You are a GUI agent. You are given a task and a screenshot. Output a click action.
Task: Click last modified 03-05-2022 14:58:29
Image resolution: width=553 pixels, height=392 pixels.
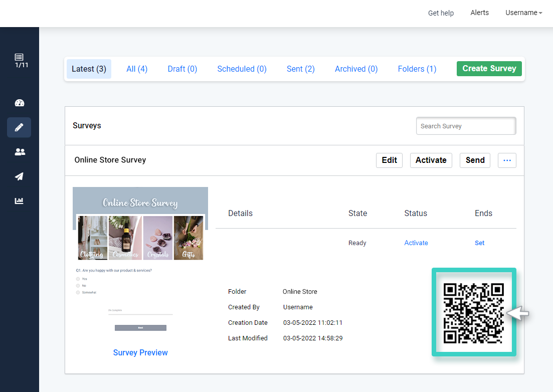pos(313,338)
